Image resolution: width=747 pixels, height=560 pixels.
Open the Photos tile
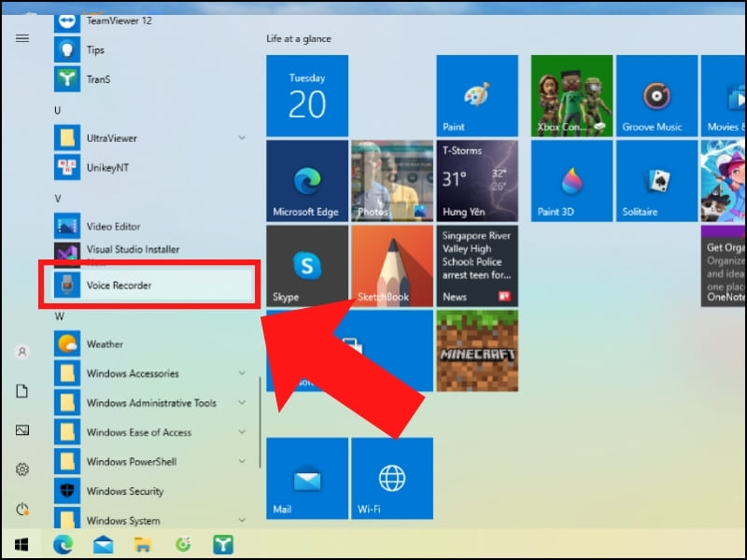click(392, 181)
